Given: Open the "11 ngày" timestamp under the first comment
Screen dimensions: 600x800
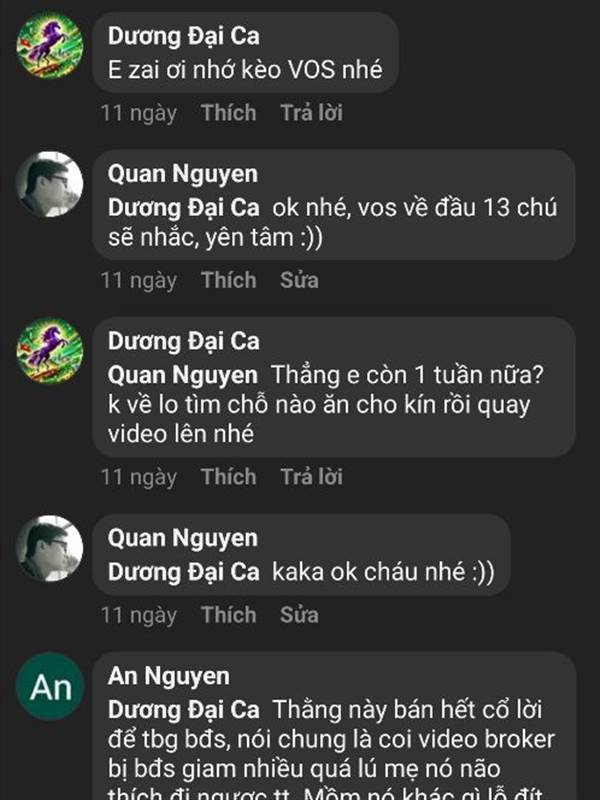Looking at the screenshot, I should click(x=139, y=113).
